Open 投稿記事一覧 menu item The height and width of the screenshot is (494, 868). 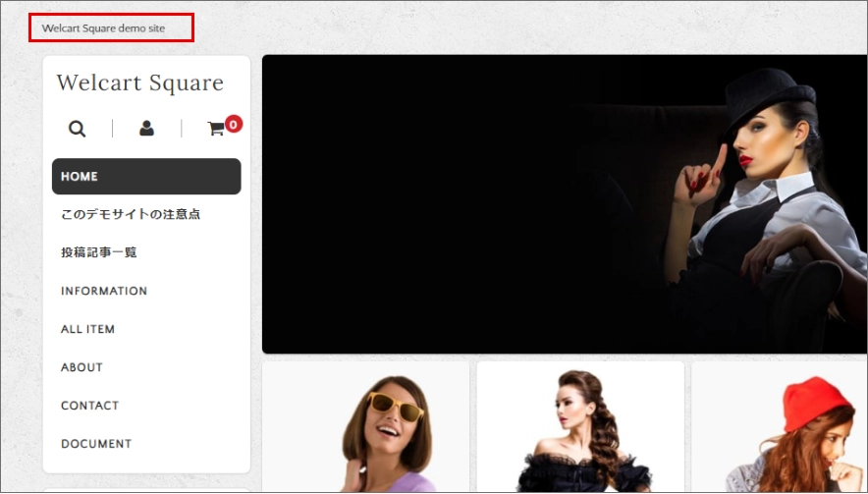point(99,252)
